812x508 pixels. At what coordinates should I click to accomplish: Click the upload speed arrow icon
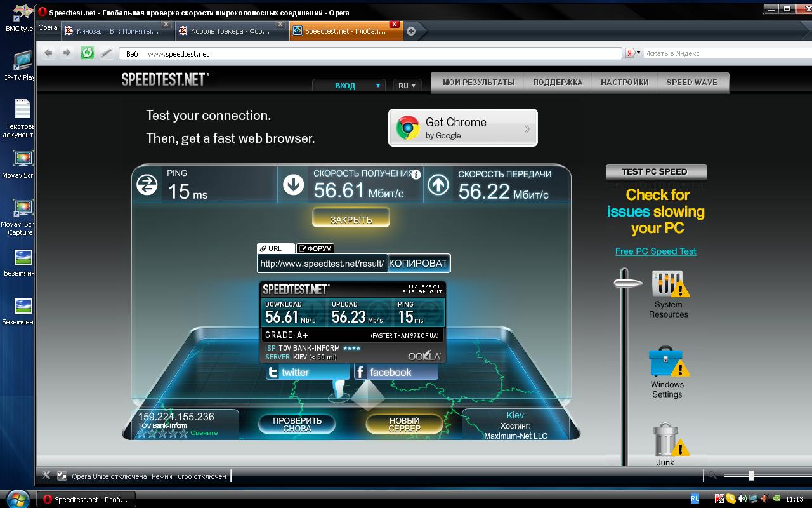tap(438, 185)
